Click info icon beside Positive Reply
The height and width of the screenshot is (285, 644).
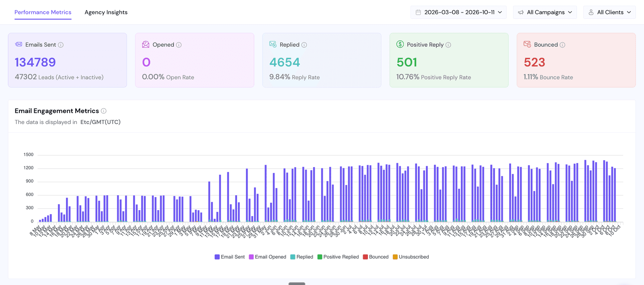pos(448,45)
